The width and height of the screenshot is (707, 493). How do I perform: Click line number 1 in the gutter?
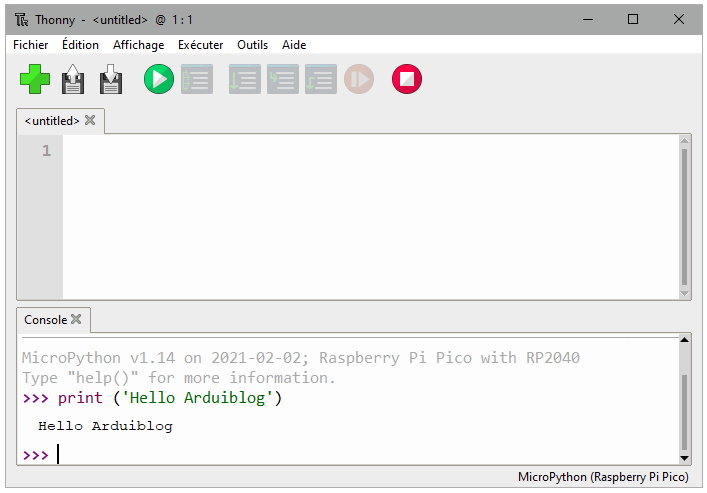46,151
